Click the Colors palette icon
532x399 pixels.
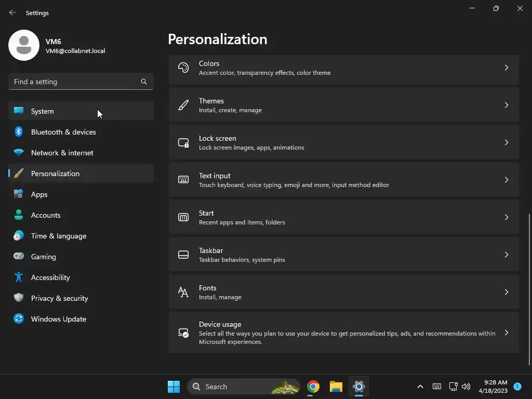[x=183, y=68]
